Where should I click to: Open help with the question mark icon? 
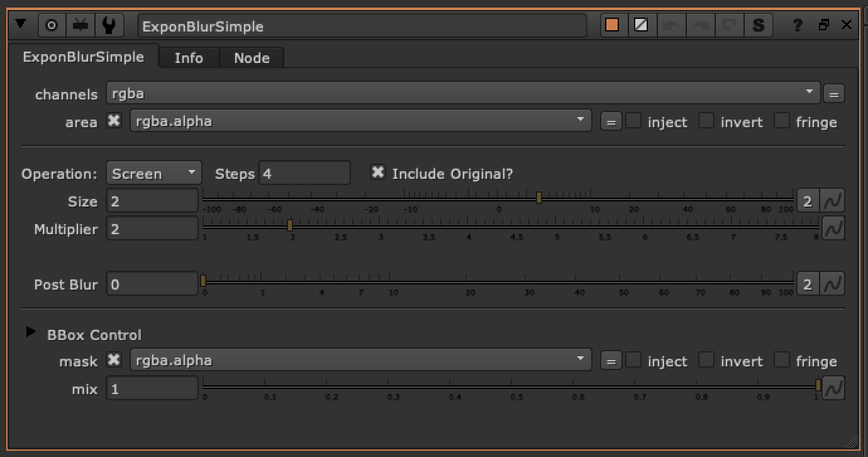coord(798,26)
